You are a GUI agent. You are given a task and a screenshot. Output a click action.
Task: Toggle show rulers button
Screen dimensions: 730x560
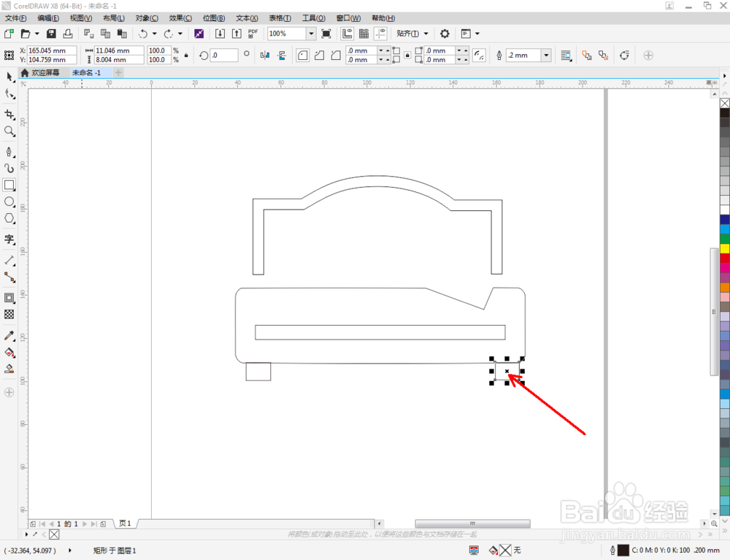[347, 34]
